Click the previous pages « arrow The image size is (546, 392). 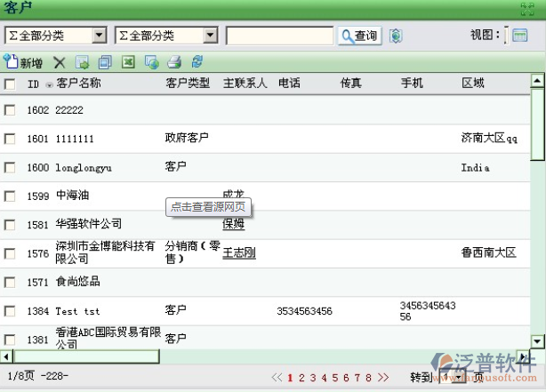click(277, 377)
